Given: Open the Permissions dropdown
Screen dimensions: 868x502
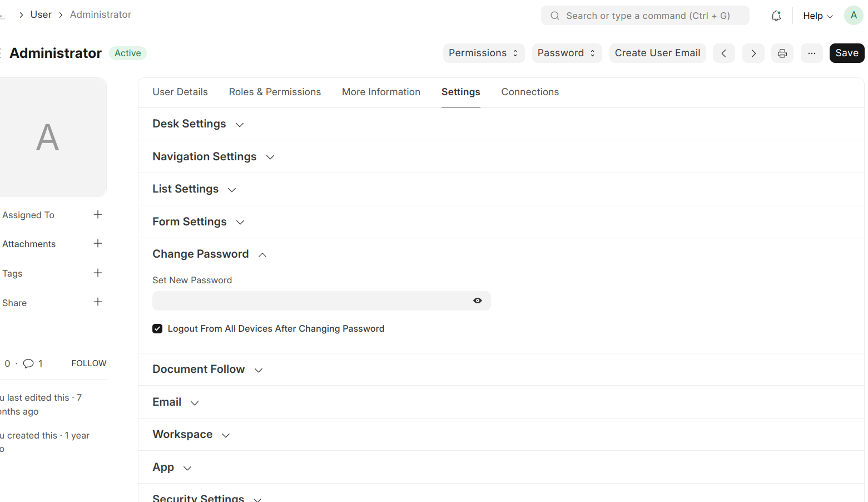Looking at the screenshot, I should [x=483, y=53].
